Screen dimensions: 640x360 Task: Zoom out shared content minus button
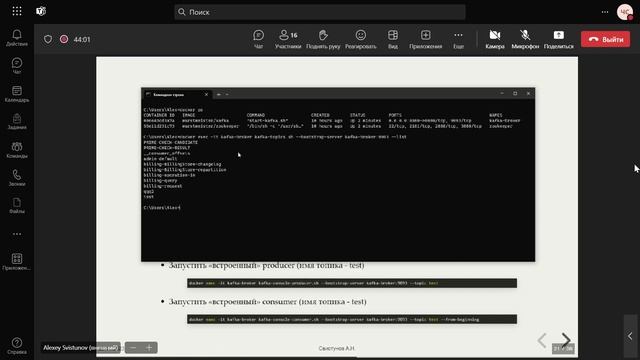(133, 348)
